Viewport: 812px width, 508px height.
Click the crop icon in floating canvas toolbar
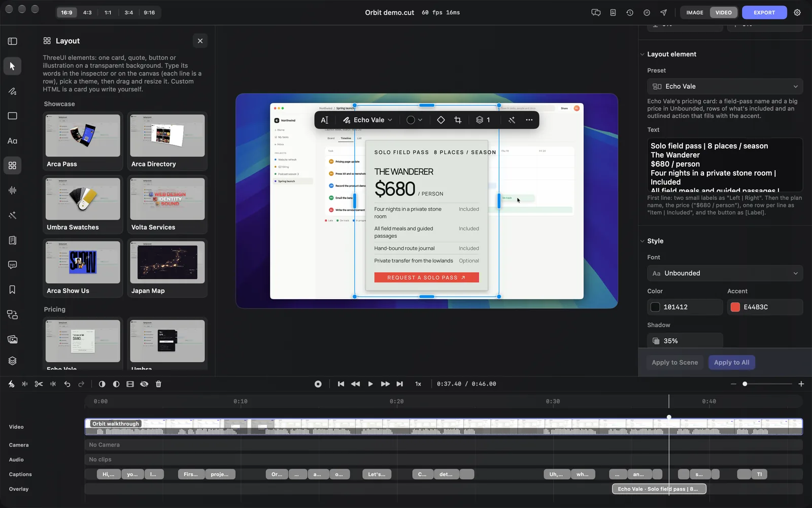458,120
